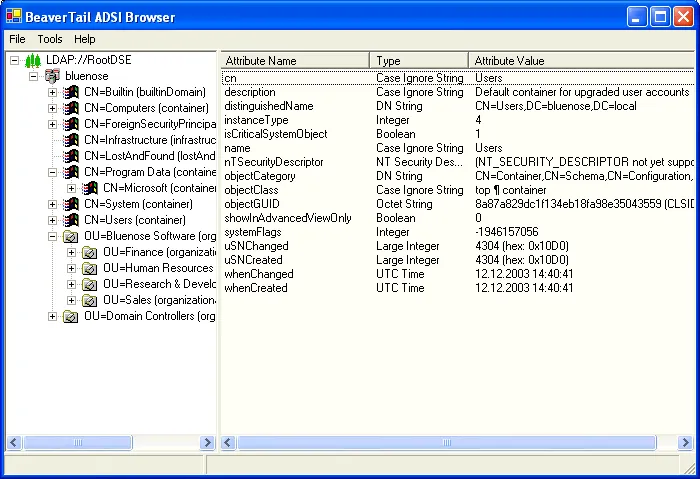Open the File menu
The image size is (700, 479).
click(x=17, y=39)
